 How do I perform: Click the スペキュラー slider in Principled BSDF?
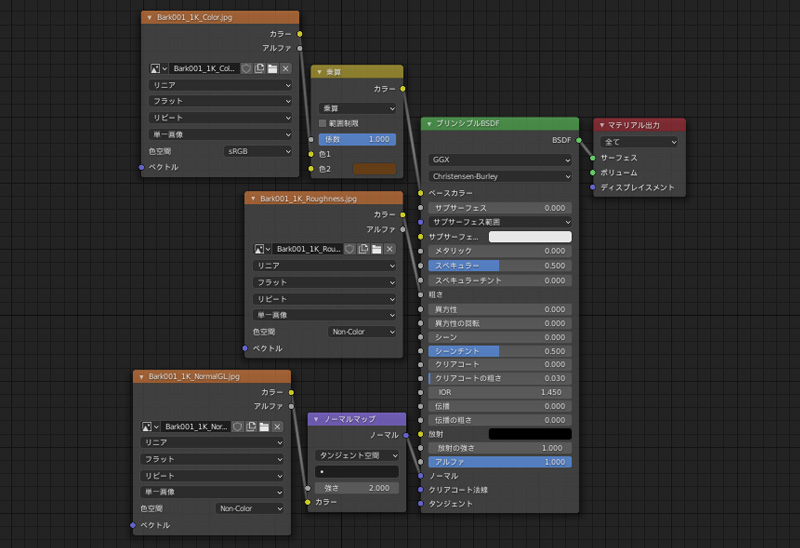click(x=500, y=266)
